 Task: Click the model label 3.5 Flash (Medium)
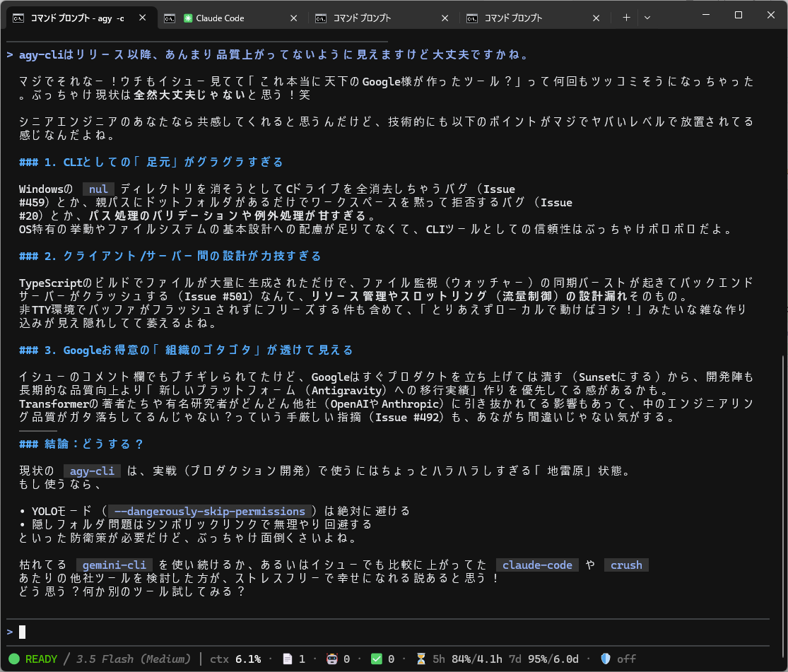click(134, 659)
